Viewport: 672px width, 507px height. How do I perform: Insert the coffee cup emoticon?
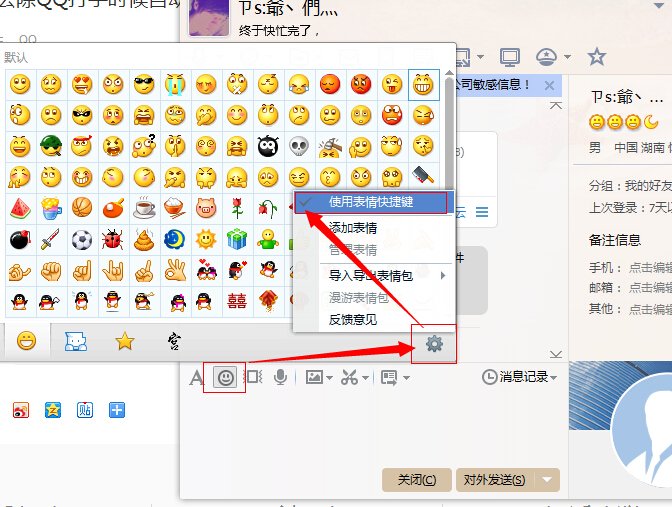coord(144,208)
